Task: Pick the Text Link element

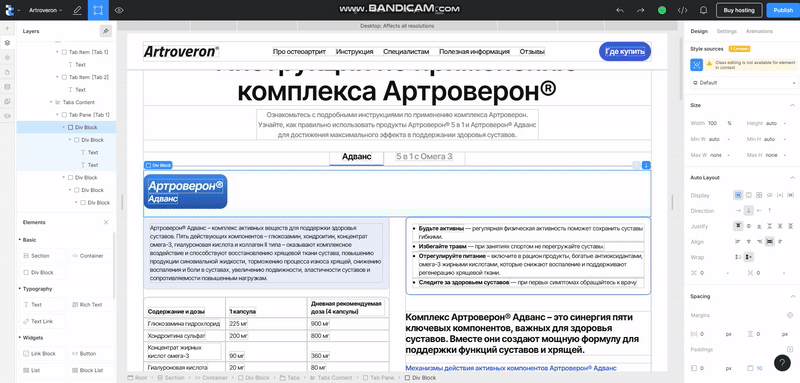Action: 42,321
